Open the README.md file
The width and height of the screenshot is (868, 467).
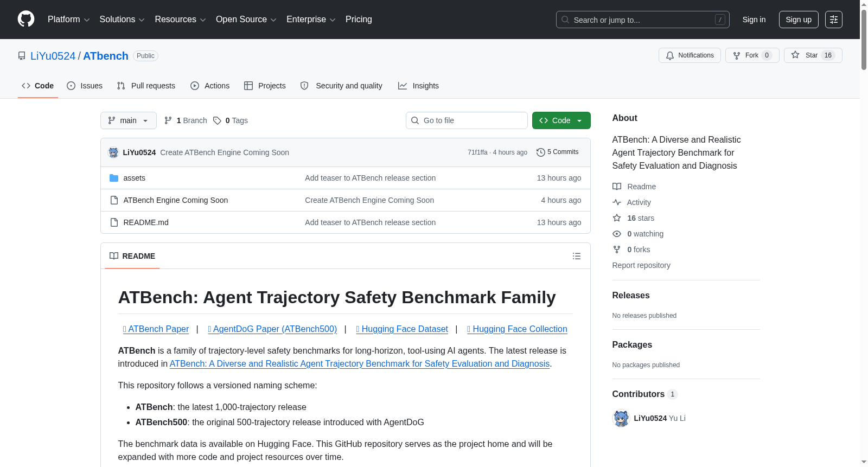(x=146, y=222)
